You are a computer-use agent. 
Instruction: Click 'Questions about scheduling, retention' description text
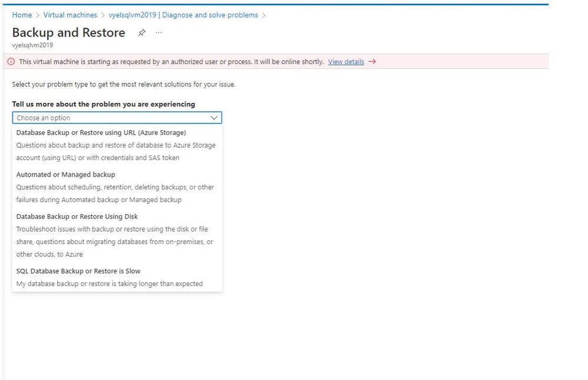(x=115, y=194)
